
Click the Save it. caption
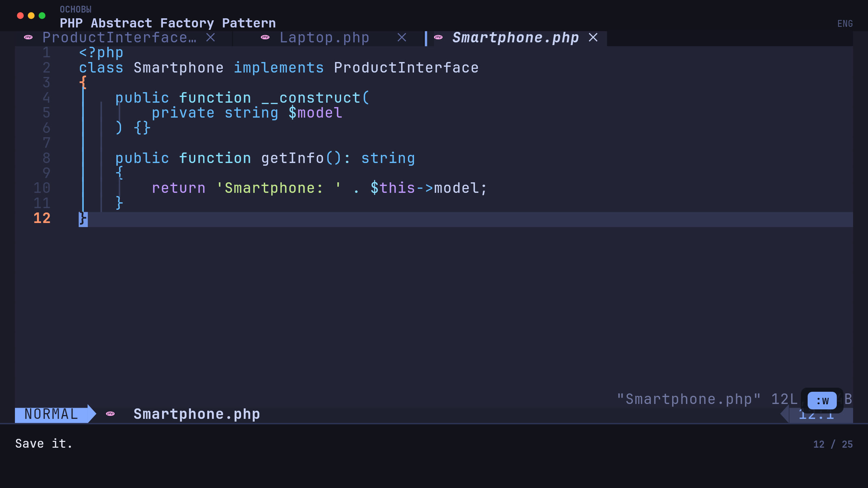click(44, 444)
